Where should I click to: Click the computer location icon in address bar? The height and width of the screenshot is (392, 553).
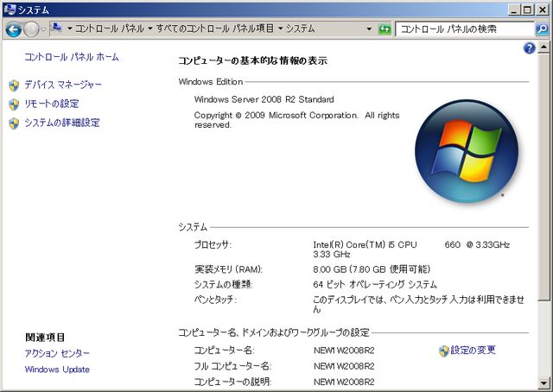pos(56,28)
